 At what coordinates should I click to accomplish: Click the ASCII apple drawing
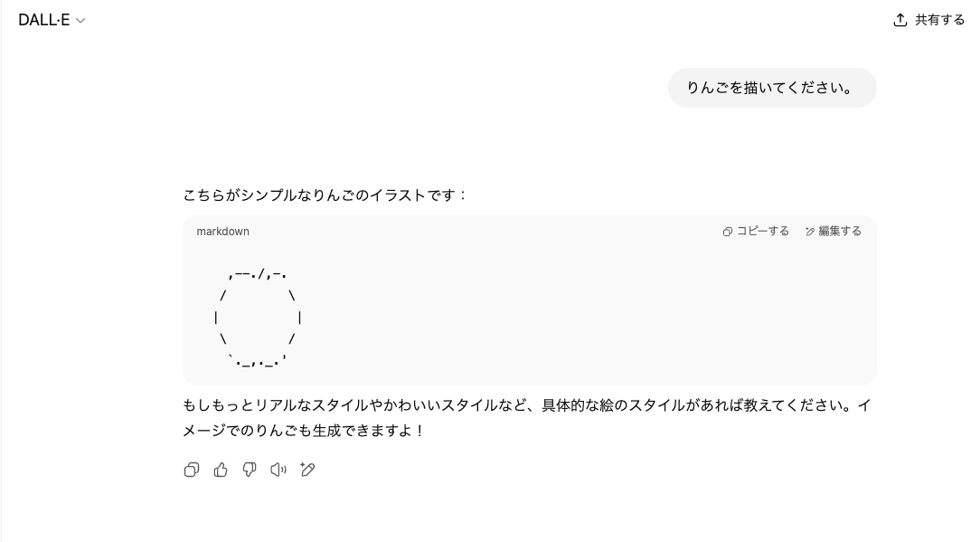[x=258, y=318]
